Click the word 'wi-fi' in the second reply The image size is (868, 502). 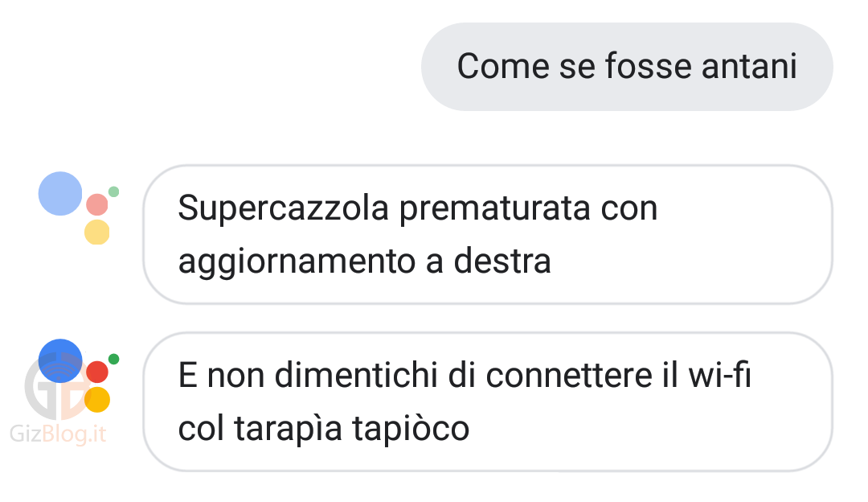[719, 375]
